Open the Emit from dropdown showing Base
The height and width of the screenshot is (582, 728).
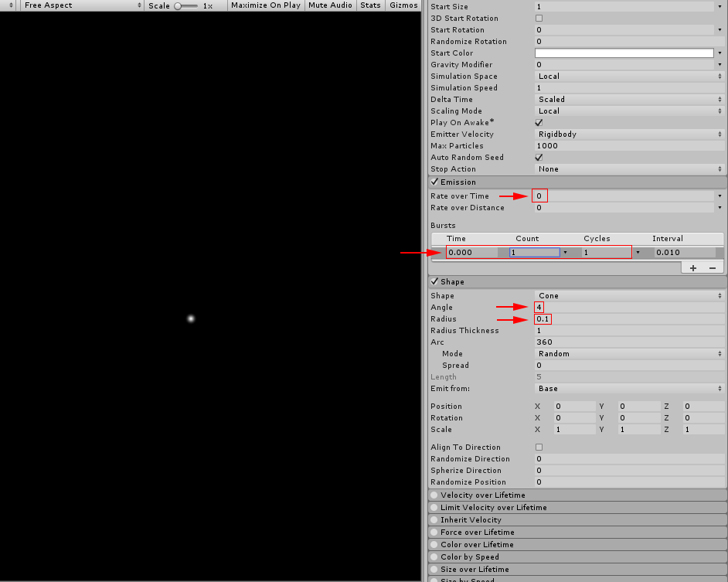pyautogui.click(x=629, y=389)
